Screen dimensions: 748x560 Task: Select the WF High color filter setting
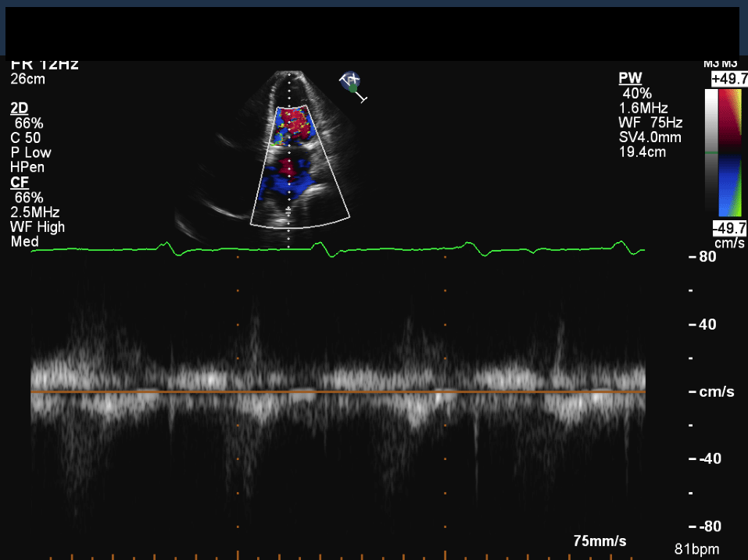(38, 227)
